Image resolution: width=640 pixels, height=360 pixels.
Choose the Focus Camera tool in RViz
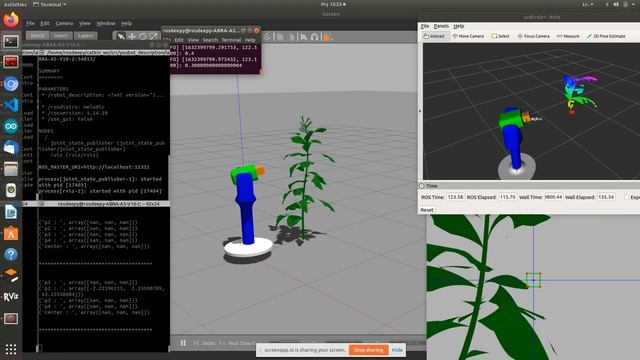click(533, 36)
